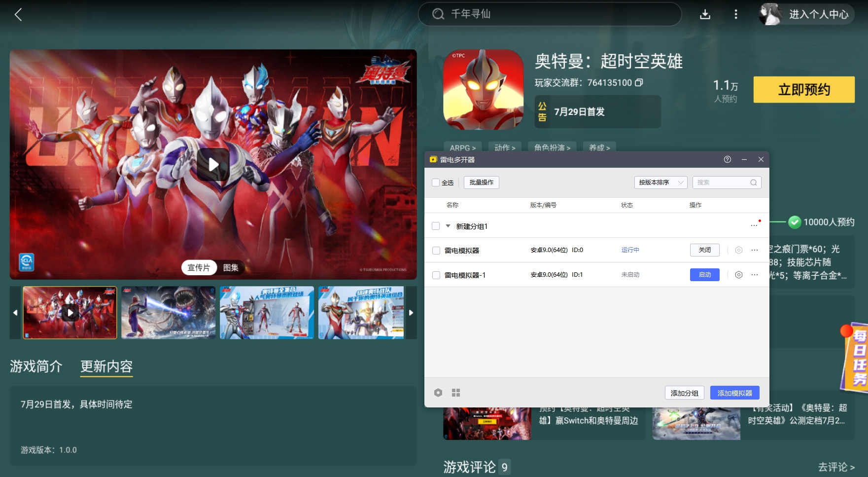The width and height of the screenshot is (868, 477).
Task: Open the 养成 > category tag
Action: 599,147
